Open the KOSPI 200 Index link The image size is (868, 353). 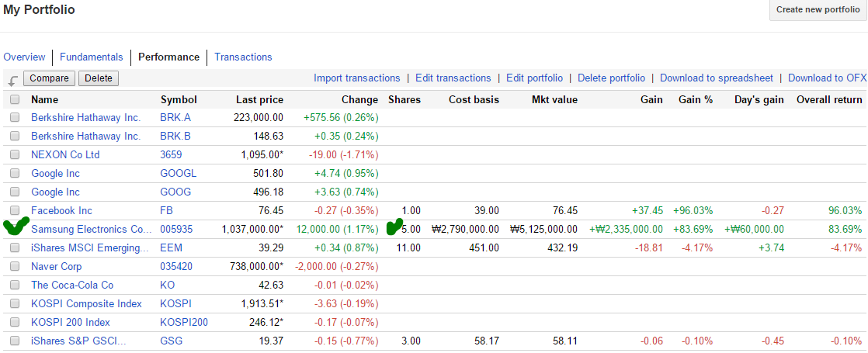71,323
